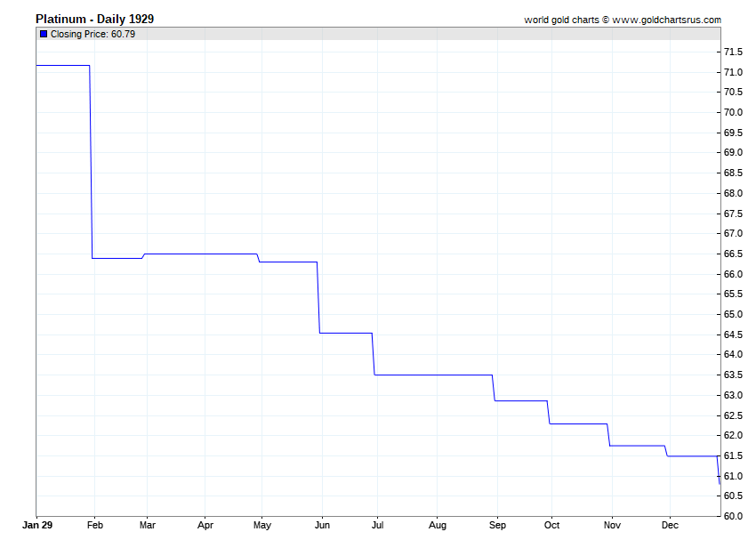Image resolution: width=756 pixels, height=548 pixels.
Task: Select the Apr x-axis label
Action: coord(205,525)
